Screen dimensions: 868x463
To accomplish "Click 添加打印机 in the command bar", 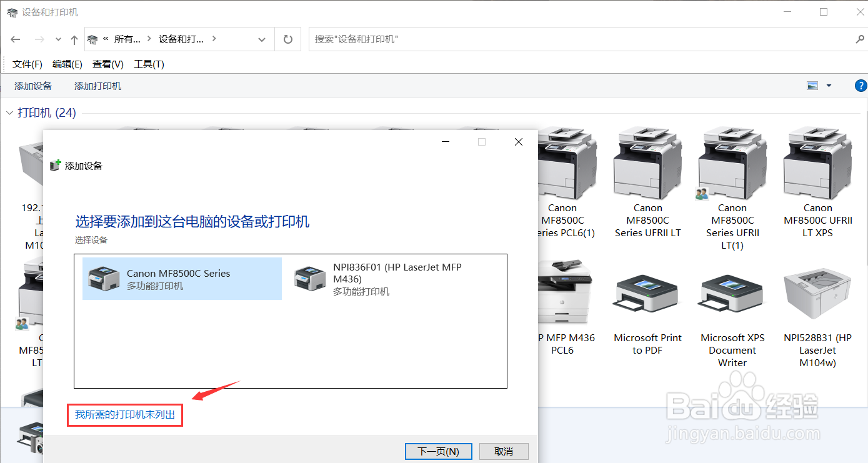I will (x=98, y=86).
